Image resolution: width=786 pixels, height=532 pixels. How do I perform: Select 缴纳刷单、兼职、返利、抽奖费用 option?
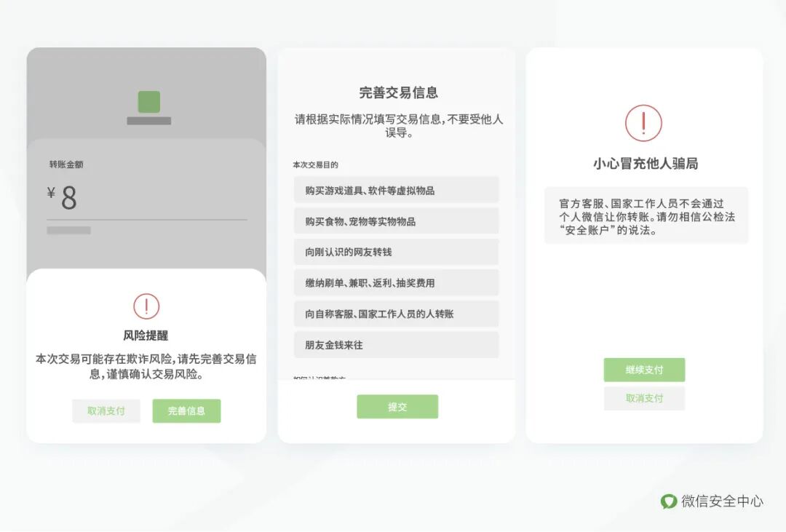coord(396,282)
